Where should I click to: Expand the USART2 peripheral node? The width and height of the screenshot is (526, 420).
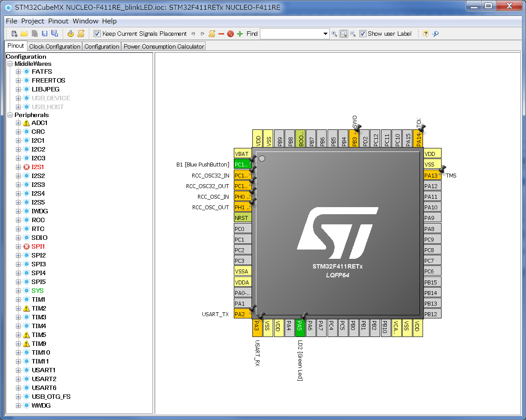(18, 379)
